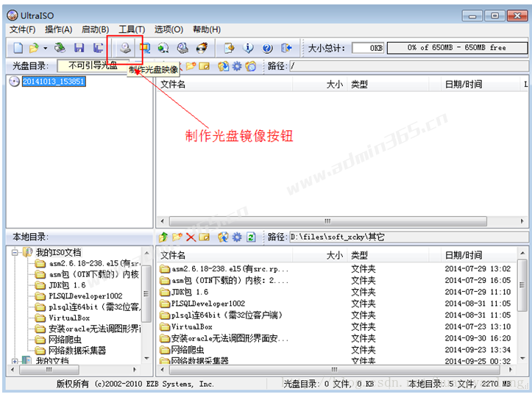Click the 大小总计 0KB size field

[x=368, y=48]
